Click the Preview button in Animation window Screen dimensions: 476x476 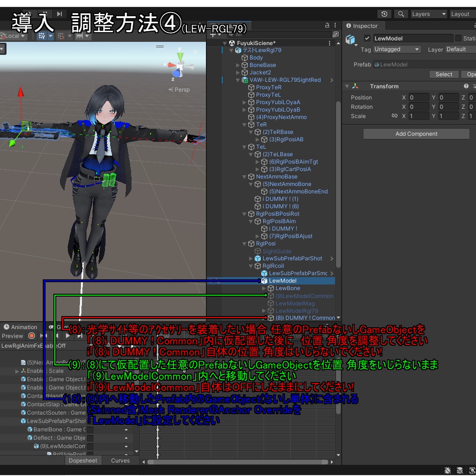click(x=13, y=336)
